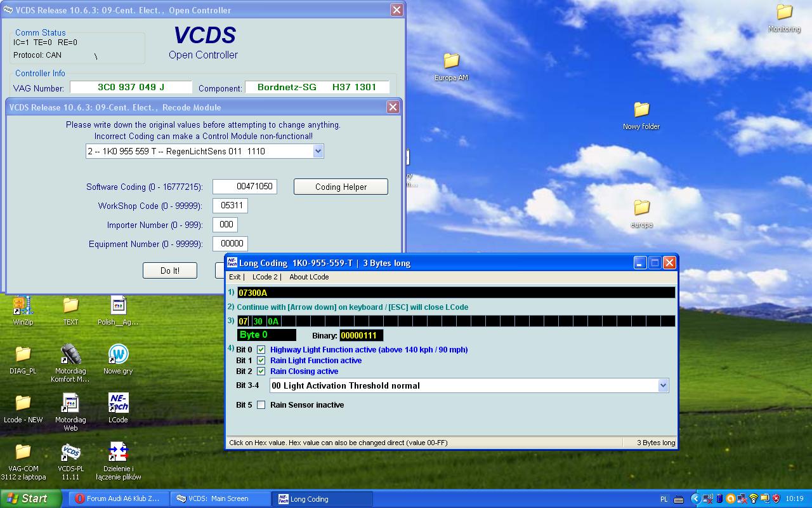Click the Coding Helper button
812x508 pixels.
pyautogui.click(x=341, y=187)
